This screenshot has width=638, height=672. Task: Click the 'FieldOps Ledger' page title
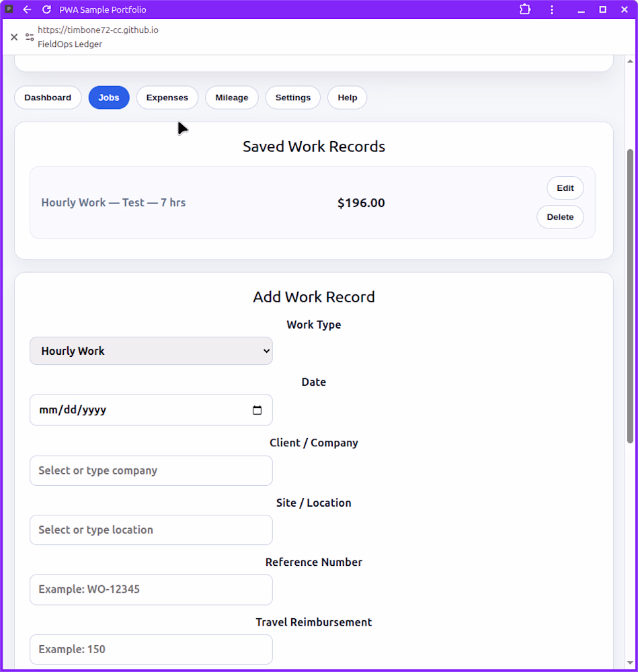tap(70, 44)
